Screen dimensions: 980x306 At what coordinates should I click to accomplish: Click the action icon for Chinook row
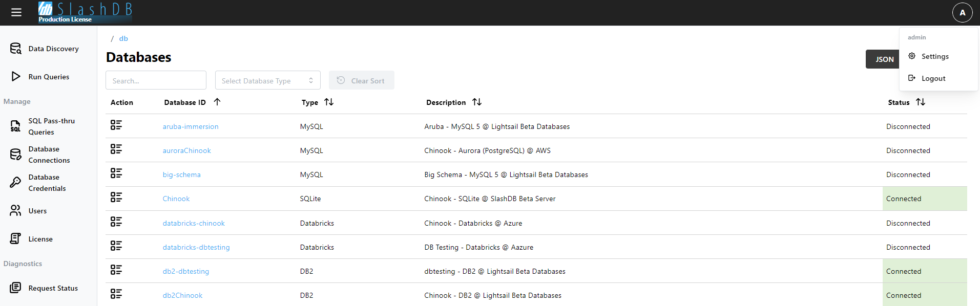[116, 198]
